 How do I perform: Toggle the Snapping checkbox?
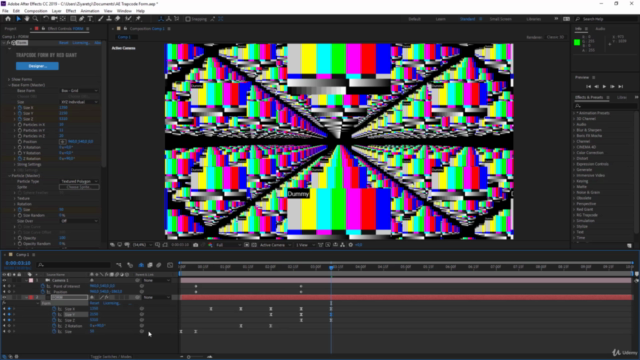pyautogui.click(x=188, y=19)
